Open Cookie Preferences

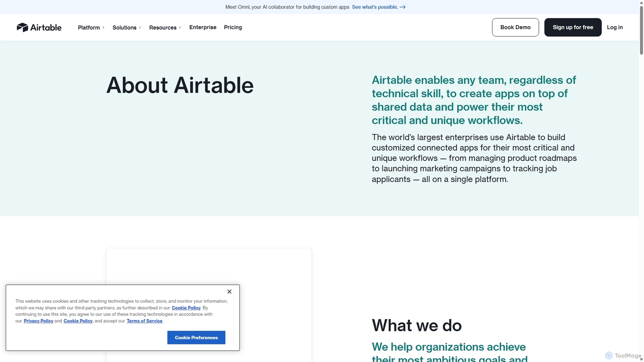coord(196,337)
